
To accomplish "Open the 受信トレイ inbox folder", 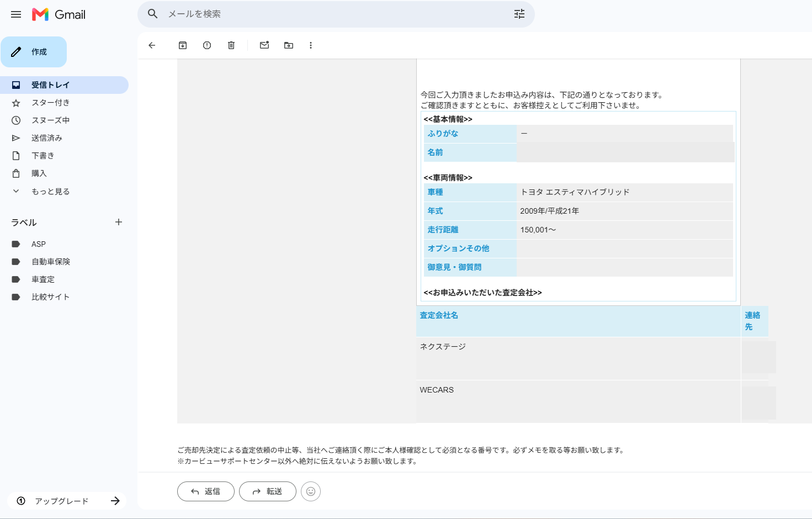I will (x=64, y=85).
